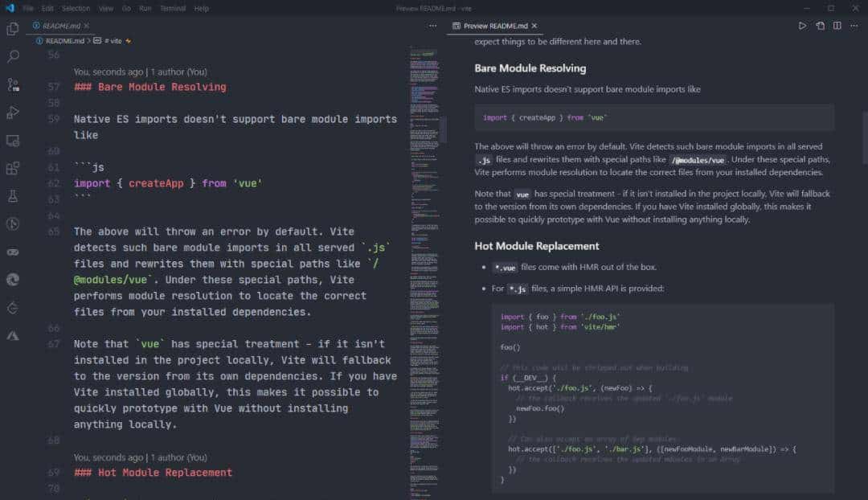This screenshot has width=868, height=500.
Task: Open the Remote Explorer icon
Action: (x=12, y=140)
